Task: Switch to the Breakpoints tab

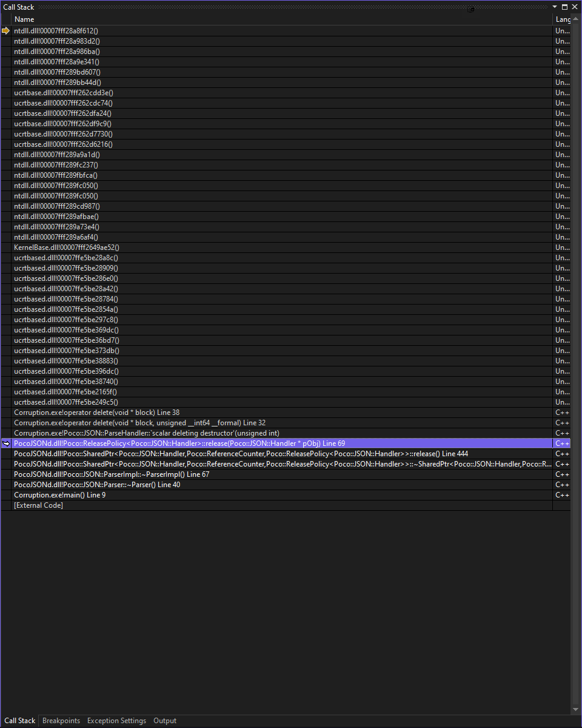Action: pos(61,721)
